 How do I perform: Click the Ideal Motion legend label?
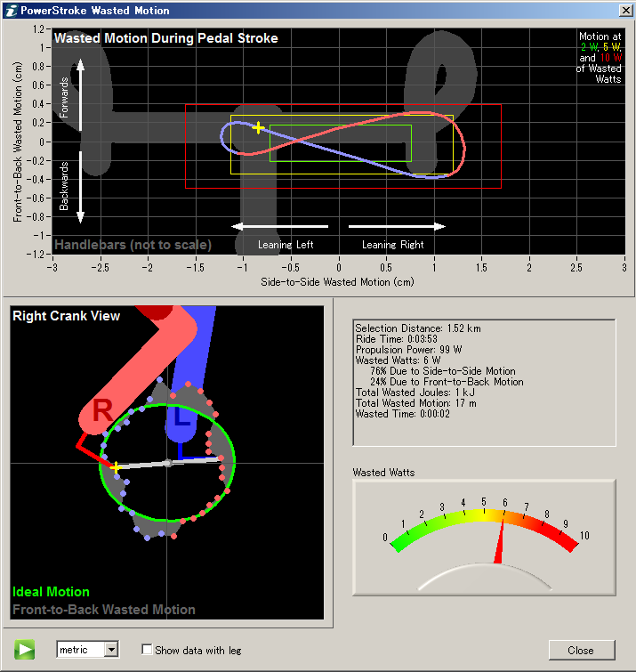point(51,592)
